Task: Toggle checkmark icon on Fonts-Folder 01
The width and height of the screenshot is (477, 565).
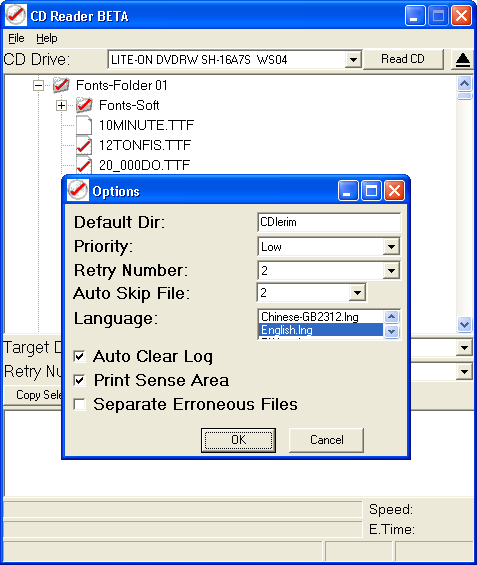Action: point(61,85)
